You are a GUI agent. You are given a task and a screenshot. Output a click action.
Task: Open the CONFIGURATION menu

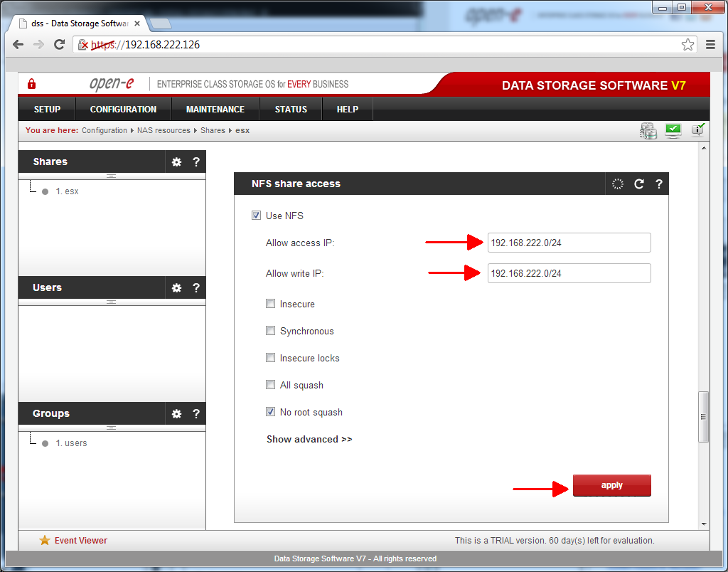123,109
